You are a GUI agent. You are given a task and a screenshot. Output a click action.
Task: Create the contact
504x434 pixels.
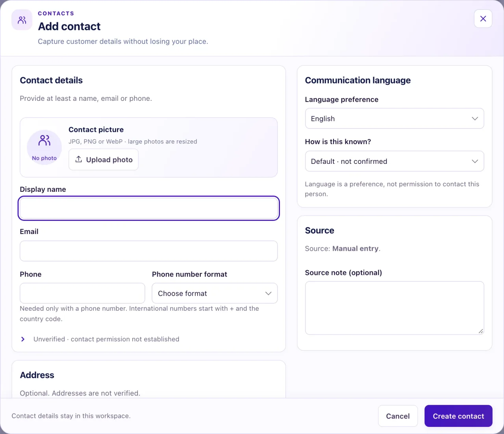pos(458,416)
